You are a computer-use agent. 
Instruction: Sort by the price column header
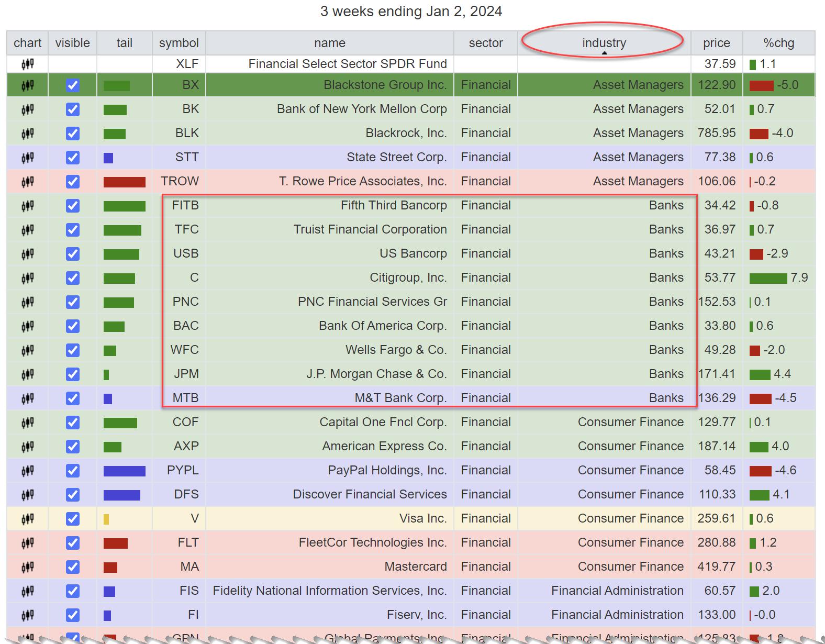pos(716,43)
